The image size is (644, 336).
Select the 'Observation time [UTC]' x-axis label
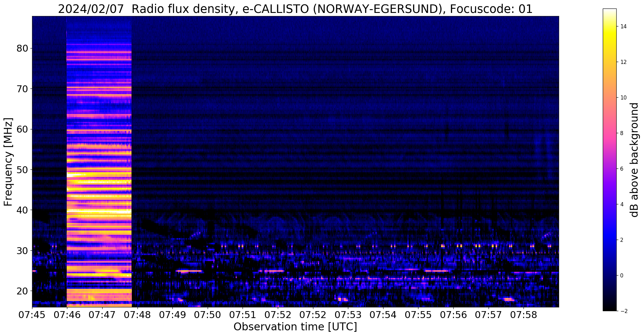click(x=295, y=327)
